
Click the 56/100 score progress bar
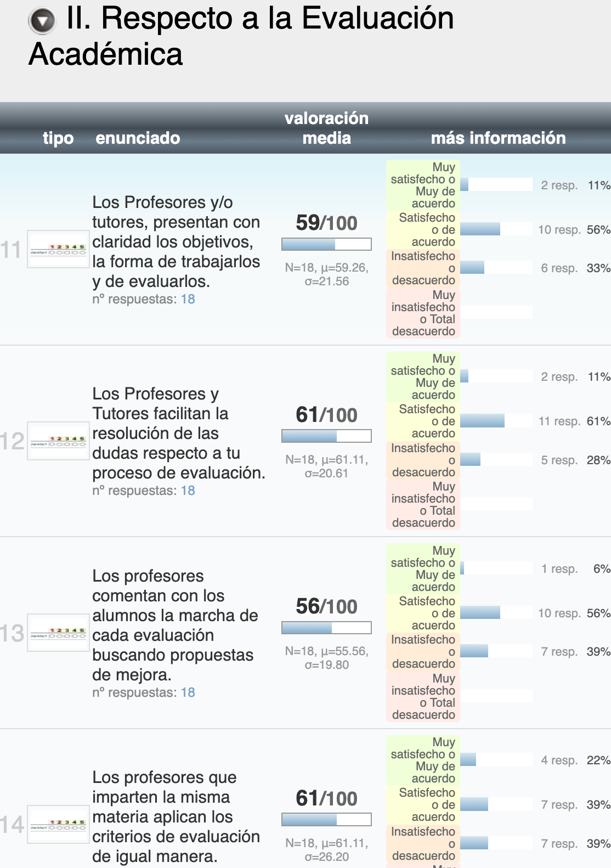click(326, 628)
